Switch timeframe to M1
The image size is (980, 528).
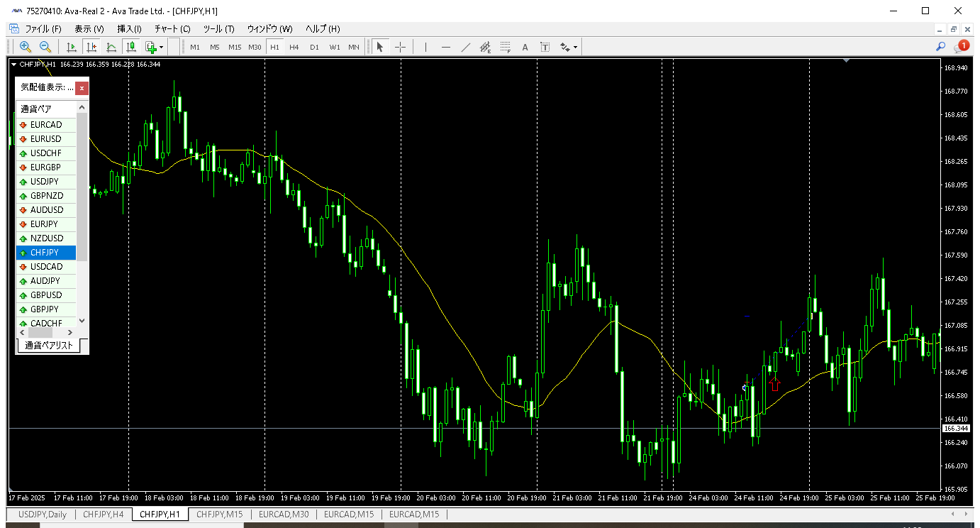point(195,47)
